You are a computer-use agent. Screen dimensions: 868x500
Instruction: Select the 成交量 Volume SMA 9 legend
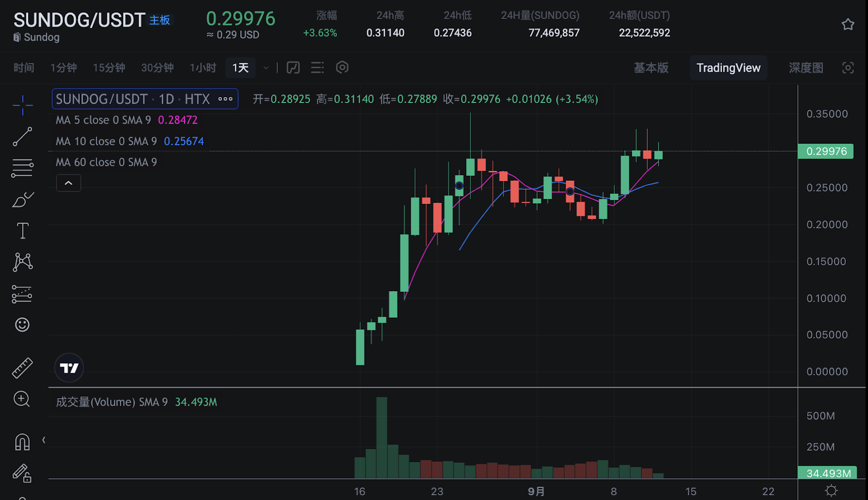pyautogui.click(x=112, y=402)
